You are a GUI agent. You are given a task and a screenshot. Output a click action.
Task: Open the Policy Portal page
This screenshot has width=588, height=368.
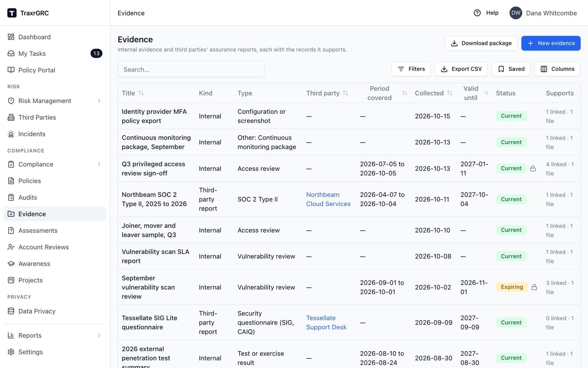click(55, 70)
